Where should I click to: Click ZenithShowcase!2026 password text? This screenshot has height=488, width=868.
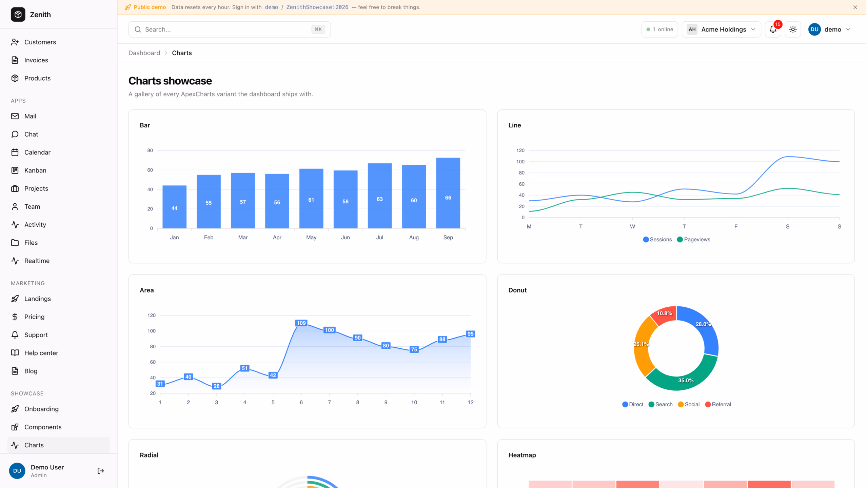[317, 7]
